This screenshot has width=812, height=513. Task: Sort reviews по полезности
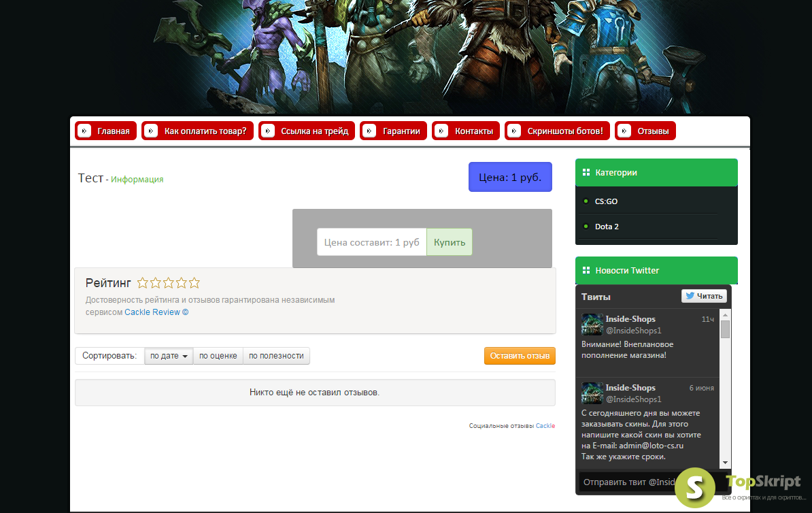[277, 356]
